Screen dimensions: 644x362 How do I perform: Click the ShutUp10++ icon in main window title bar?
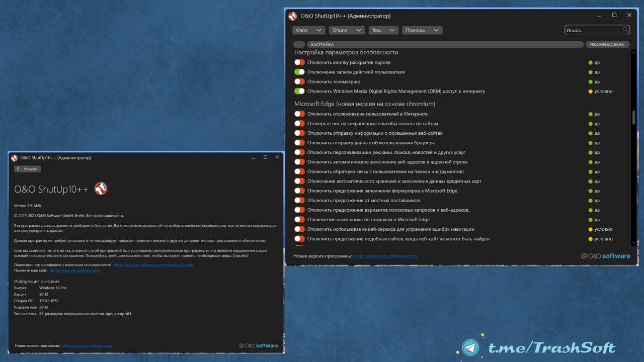click(293, 16)
